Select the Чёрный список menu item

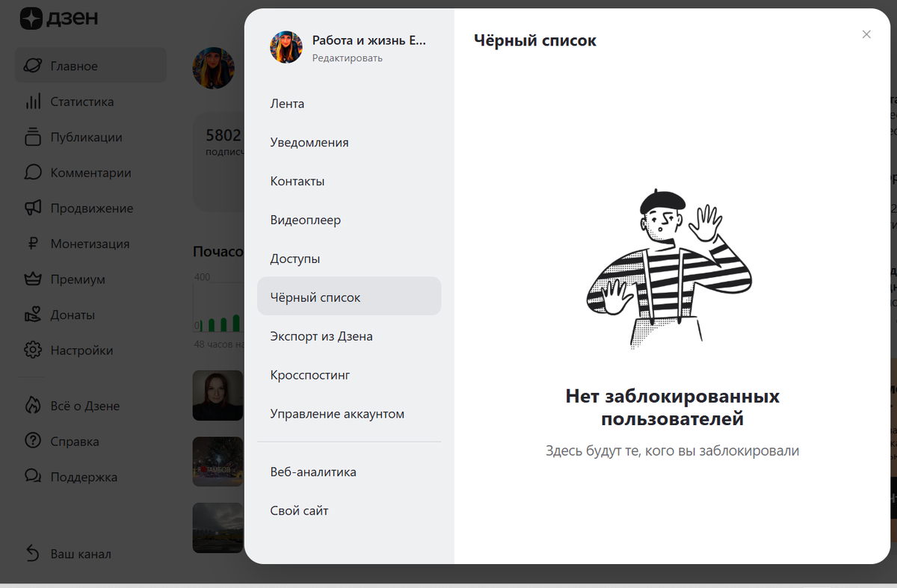click(x=349, y=297)
